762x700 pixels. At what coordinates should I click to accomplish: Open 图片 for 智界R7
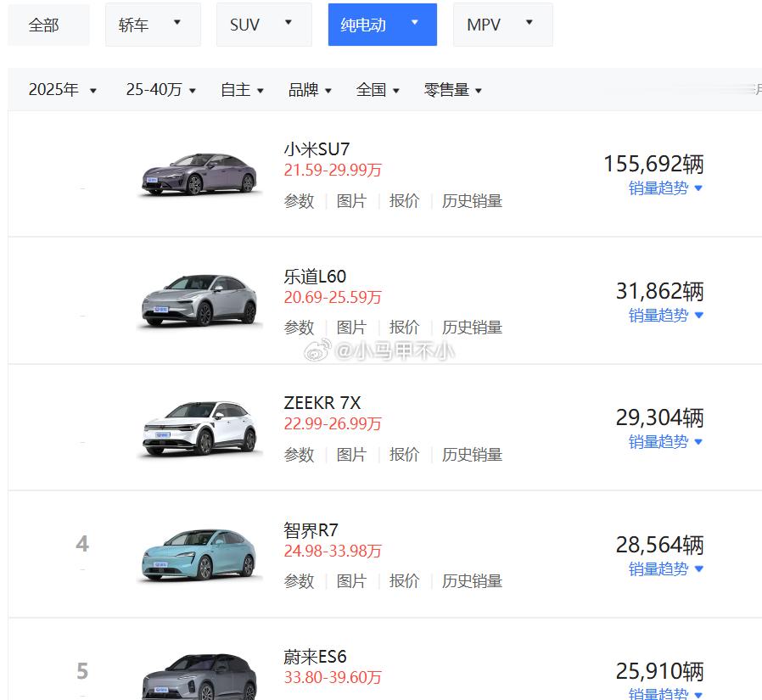click(352, 581)
